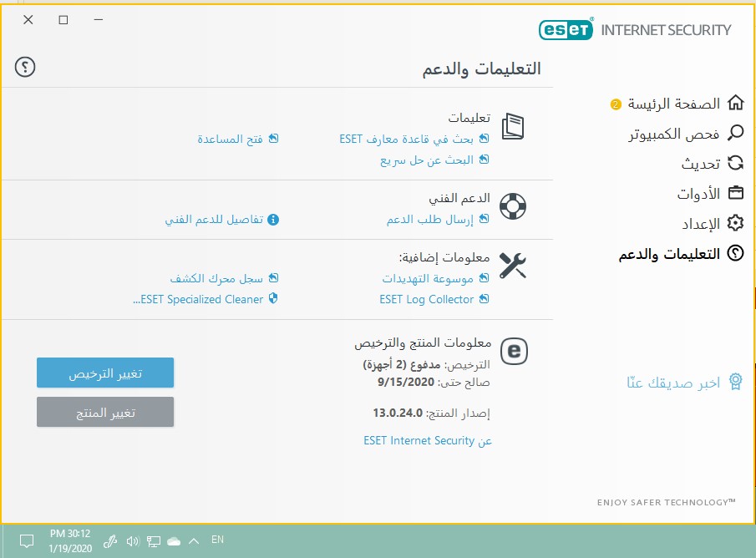This screenshot has width=756, height=558.
Task: Select التعليمات والدعم in sidebar
Action: [x=669, y=254]
